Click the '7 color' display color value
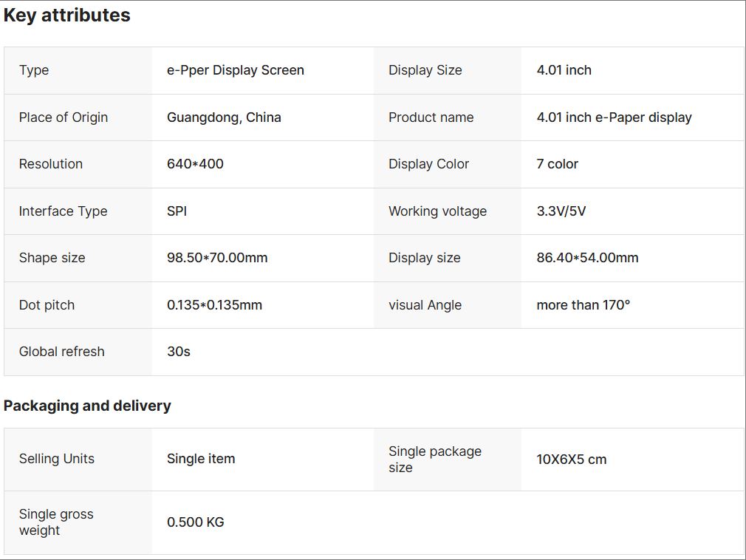Viewport: 746px width, 560px height. pos(557,164)
